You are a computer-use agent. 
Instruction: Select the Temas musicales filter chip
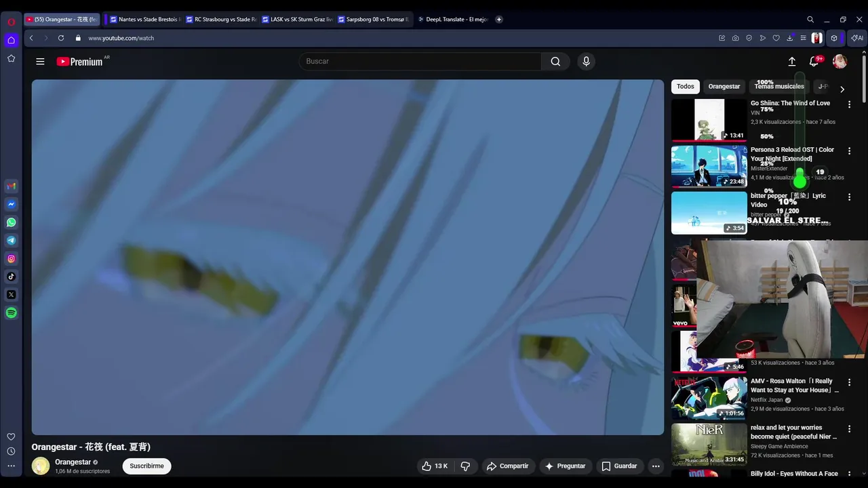point(779,87)
